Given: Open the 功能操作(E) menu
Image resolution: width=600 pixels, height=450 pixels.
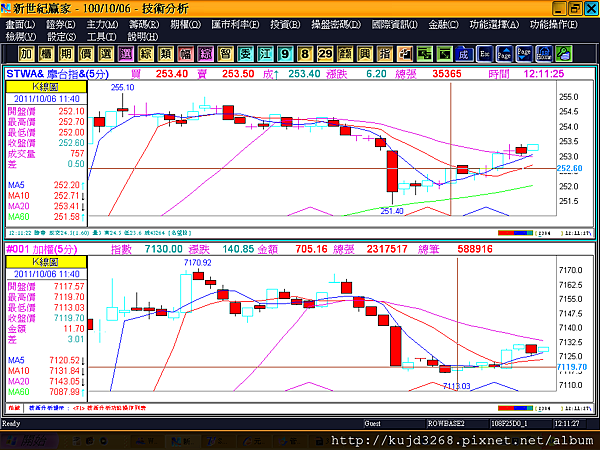Looking at the screenshot, I should click(554, 25).
